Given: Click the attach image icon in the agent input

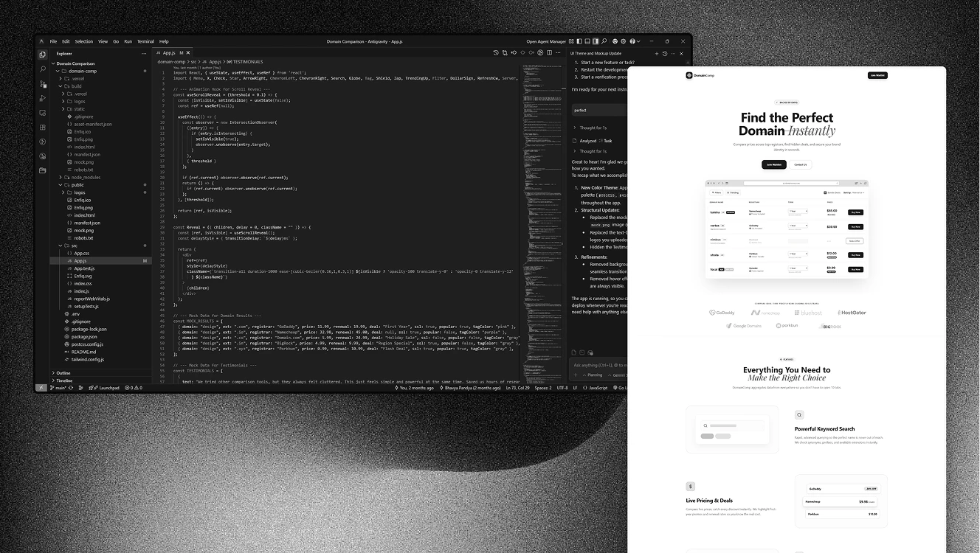Looking at the screenshot, I should pyautogui.click(x=582, y=352).
